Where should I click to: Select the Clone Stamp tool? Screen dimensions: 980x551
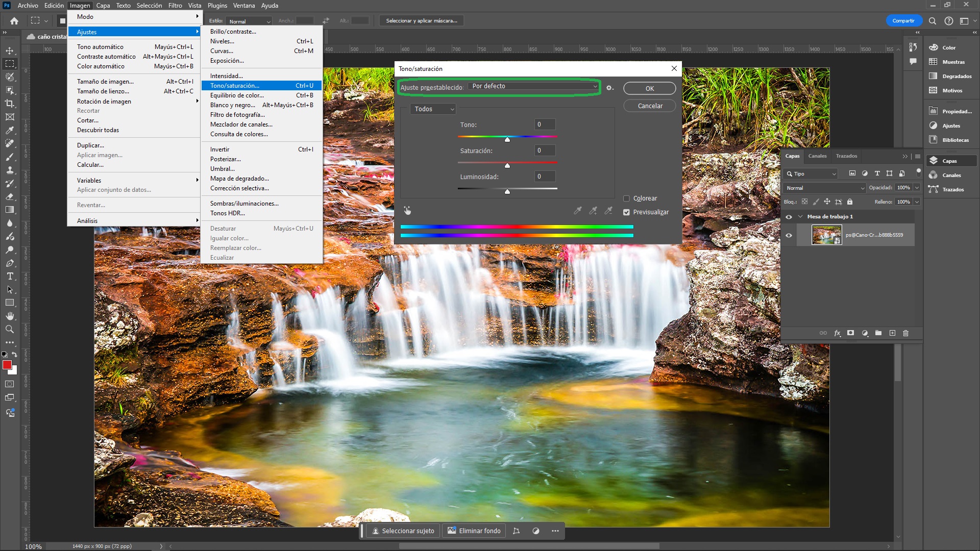tap(10, 170)
